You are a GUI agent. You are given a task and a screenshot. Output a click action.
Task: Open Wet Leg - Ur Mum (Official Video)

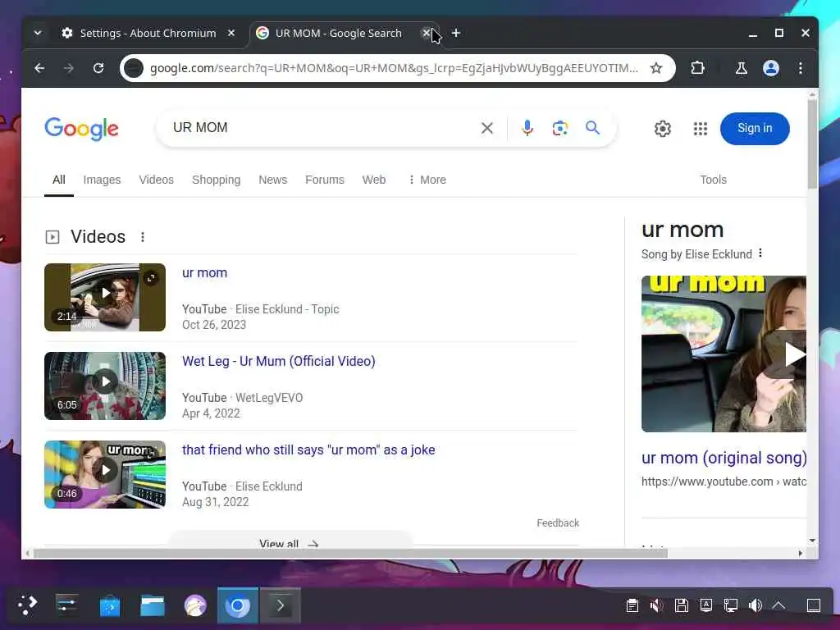click(x=279, y=361)
